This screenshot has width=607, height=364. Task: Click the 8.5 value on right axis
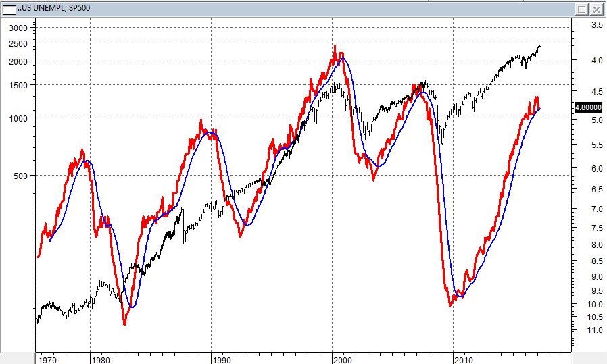coord(598,261)
